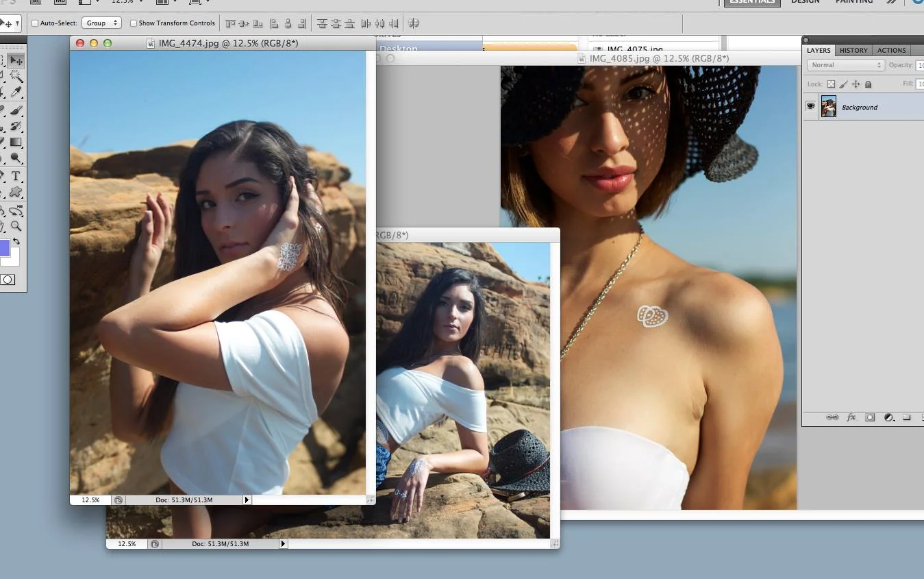Select the Move tool in the toolbox
The height and width of the screenshot is (579, 924).
pos(16,60)
